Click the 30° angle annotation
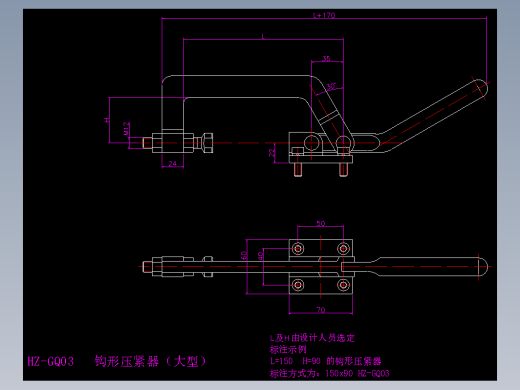Image resolution: width=520 pixels, height=390 pixels. 331,87
